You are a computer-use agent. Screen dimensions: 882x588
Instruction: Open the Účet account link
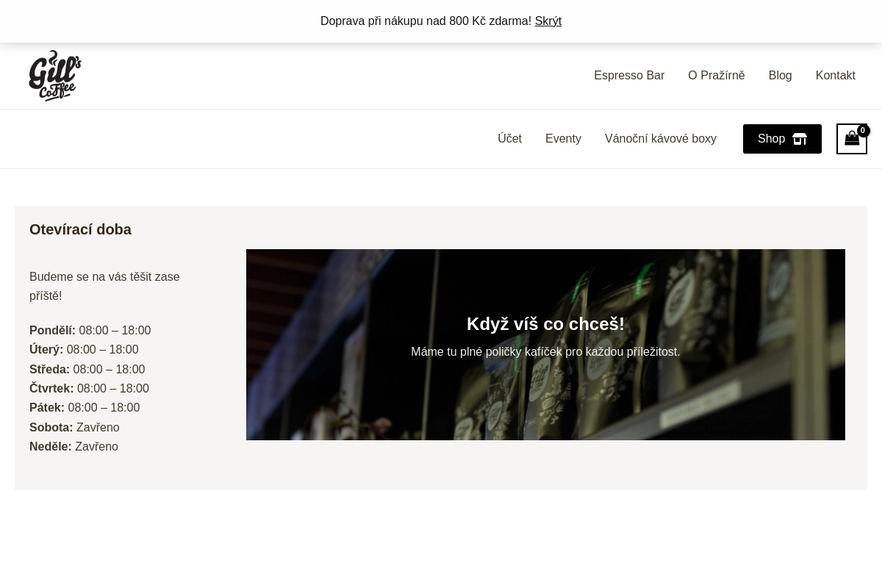(509, 139)
